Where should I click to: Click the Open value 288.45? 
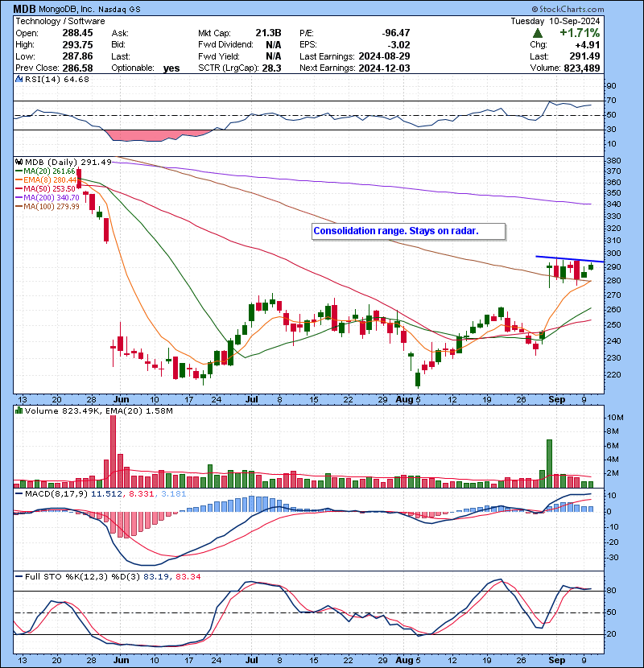point(77,33)
